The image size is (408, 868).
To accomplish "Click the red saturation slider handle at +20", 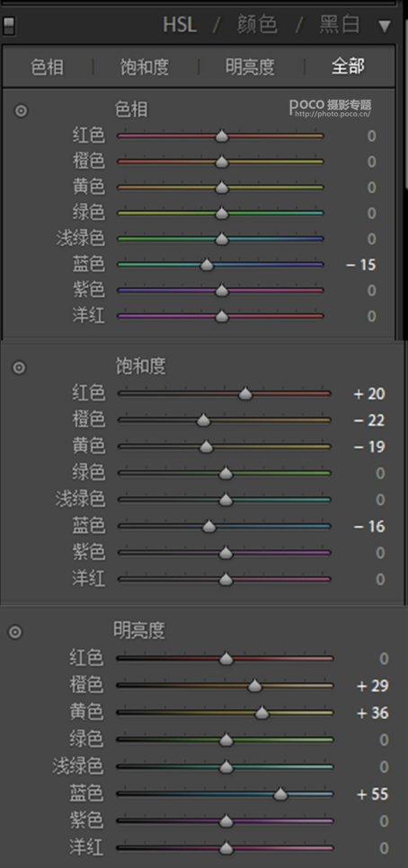I will point(245,393).
